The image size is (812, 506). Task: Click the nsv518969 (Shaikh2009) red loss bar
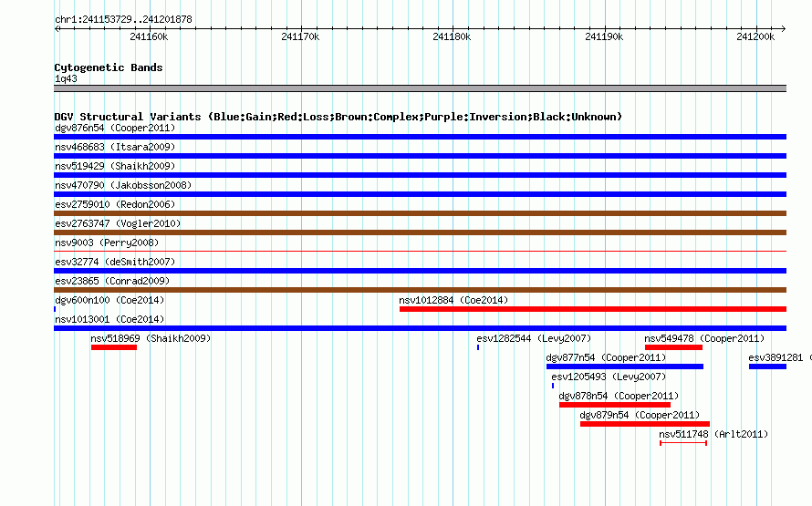click(114, 347)
